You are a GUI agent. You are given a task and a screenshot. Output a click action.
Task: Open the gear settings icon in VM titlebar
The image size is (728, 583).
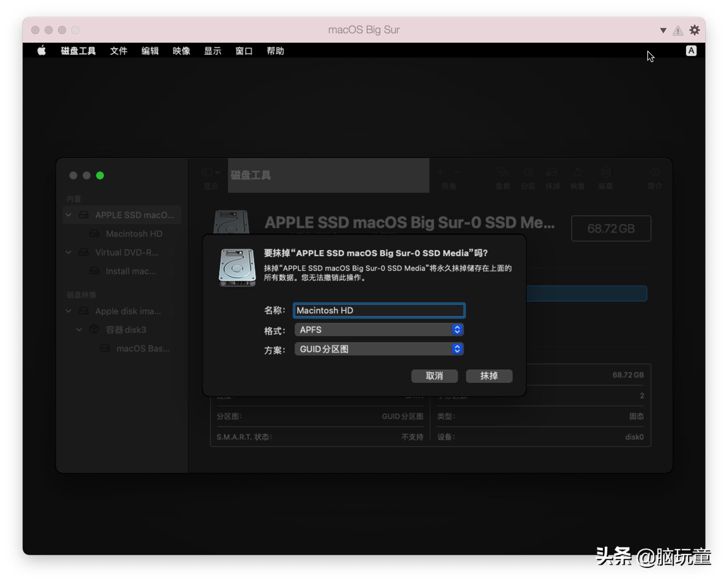tap(694, 30)
